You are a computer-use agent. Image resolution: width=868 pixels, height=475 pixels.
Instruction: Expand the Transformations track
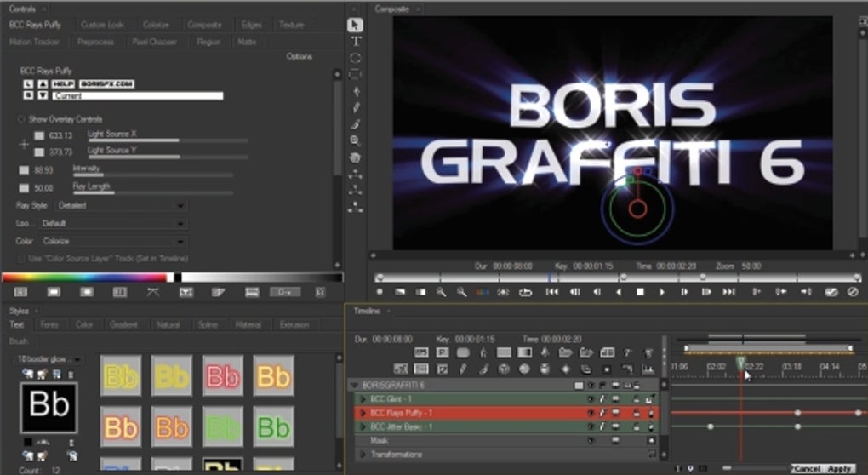(362, 455)
